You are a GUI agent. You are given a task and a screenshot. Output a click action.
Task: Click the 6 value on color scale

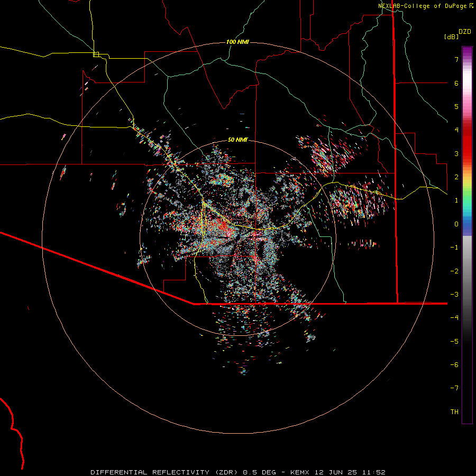[456, 83]
